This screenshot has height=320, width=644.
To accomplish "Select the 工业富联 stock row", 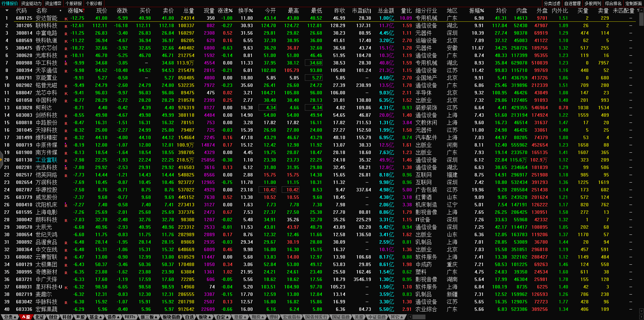I will 47,160.
